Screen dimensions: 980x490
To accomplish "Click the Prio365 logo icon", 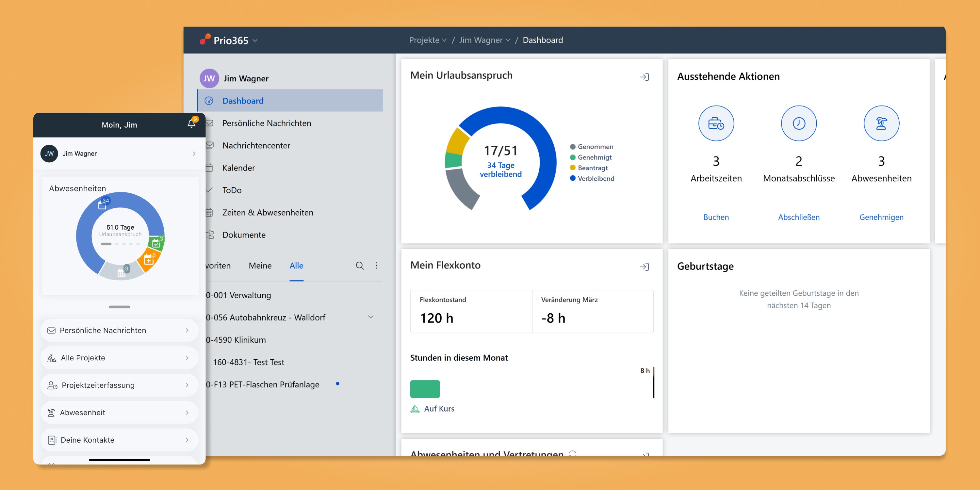I will click(x=205, y=39).
